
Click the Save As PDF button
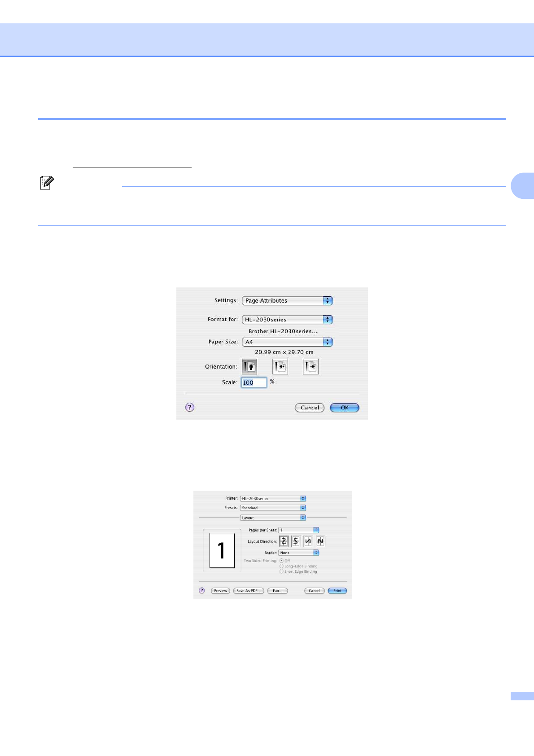coord(249,591)
